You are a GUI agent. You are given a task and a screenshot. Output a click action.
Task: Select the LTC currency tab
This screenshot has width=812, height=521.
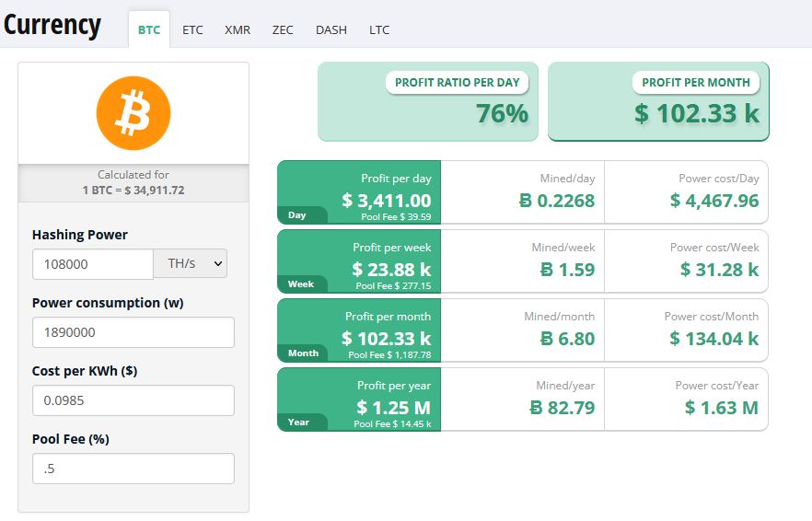coord(379,29)
